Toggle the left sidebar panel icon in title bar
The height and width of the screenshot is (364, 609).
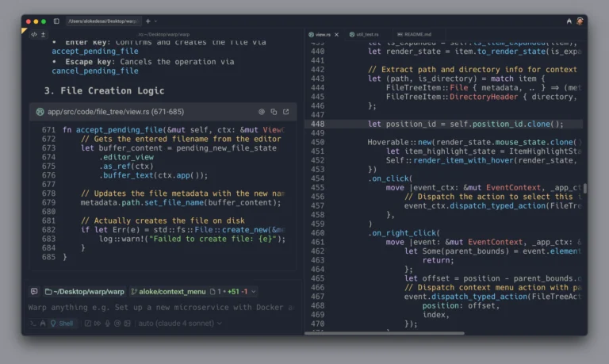pyautogui.click(x=56, y=21)
